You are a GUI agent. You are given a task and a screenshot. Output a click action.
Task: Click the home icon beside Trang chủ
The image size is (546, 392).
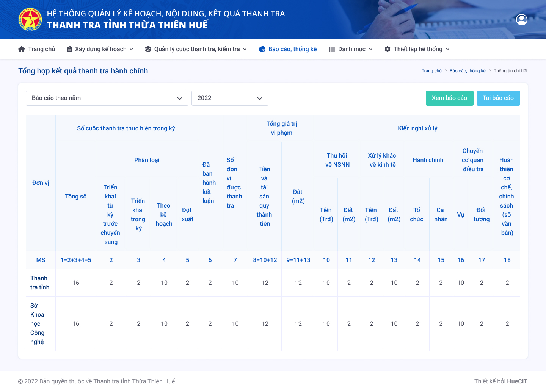tap(22, 49)
